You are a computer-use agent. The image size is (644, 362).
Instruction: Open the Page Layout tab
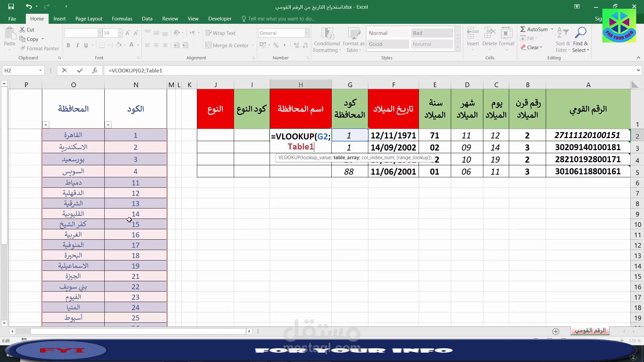tap(89, 19)
